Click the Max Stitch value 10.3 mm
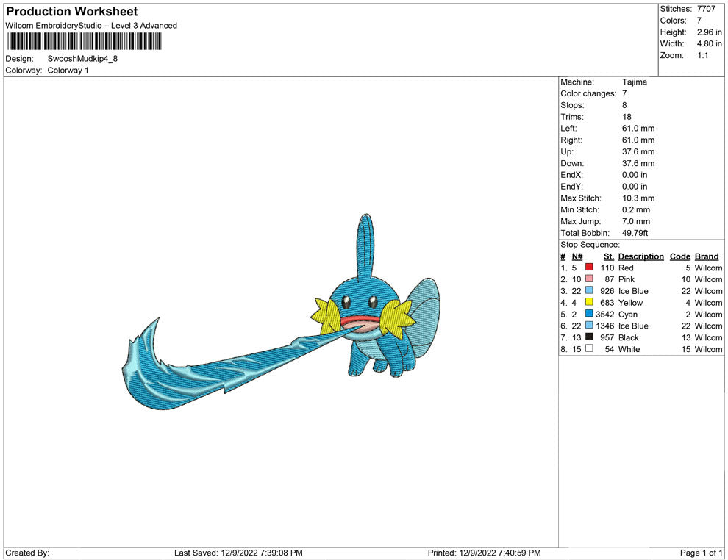728x560 pixels. [638, 198]
